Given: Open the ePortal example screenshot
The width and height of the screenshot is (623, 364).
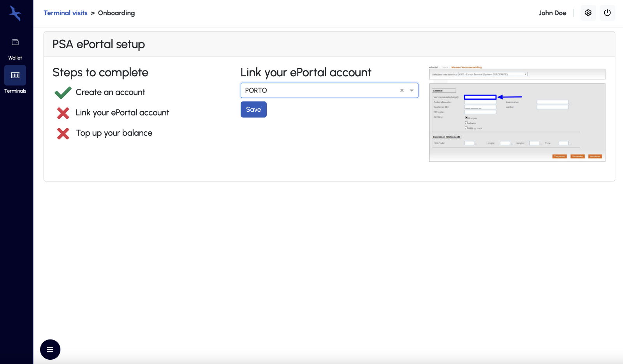Looking at the screenshot, I should tap(517, 113).
